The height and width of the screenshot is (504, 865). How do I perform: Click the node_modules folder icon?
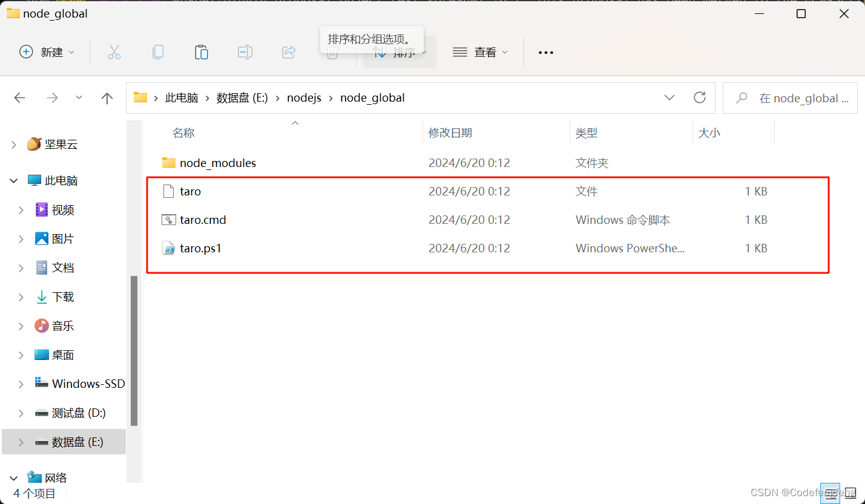[x=168, y=163]
